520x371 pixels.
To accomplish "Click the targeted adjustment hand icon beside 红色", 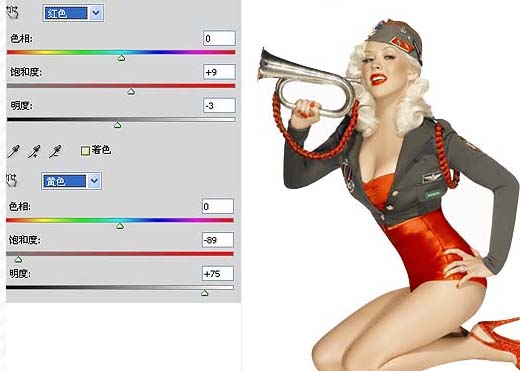I will 13,13.
